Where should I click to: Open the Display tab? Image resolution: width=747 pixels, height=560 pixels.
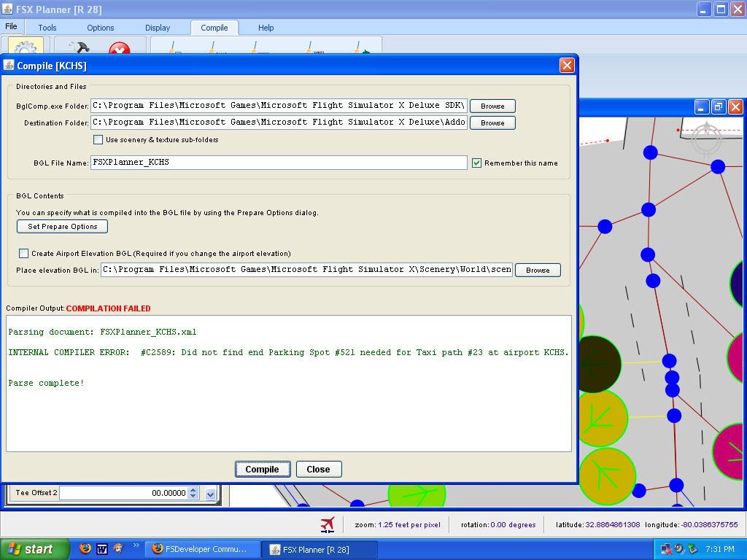(157, 28)
